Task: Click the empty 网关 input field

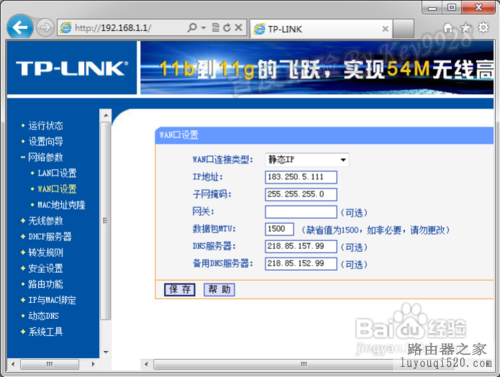Action: pos(301,212)
